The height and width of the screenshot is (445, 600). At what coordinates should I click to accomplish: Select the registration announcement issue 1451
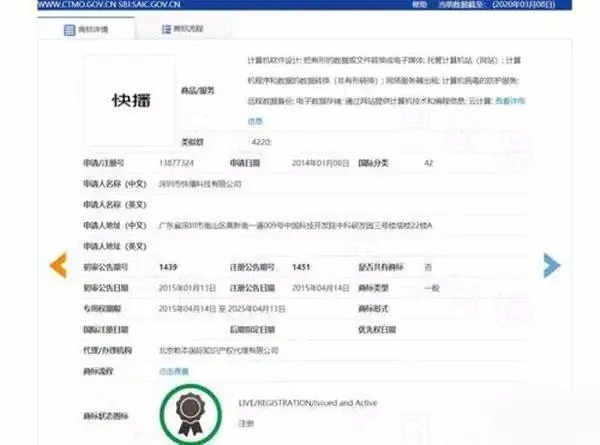(301, 267)
